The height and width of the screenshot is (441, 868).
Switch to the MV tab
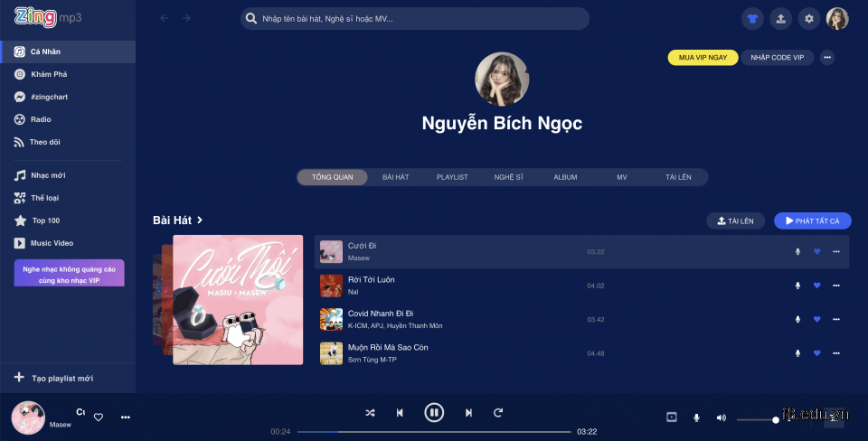coord(622,177)
